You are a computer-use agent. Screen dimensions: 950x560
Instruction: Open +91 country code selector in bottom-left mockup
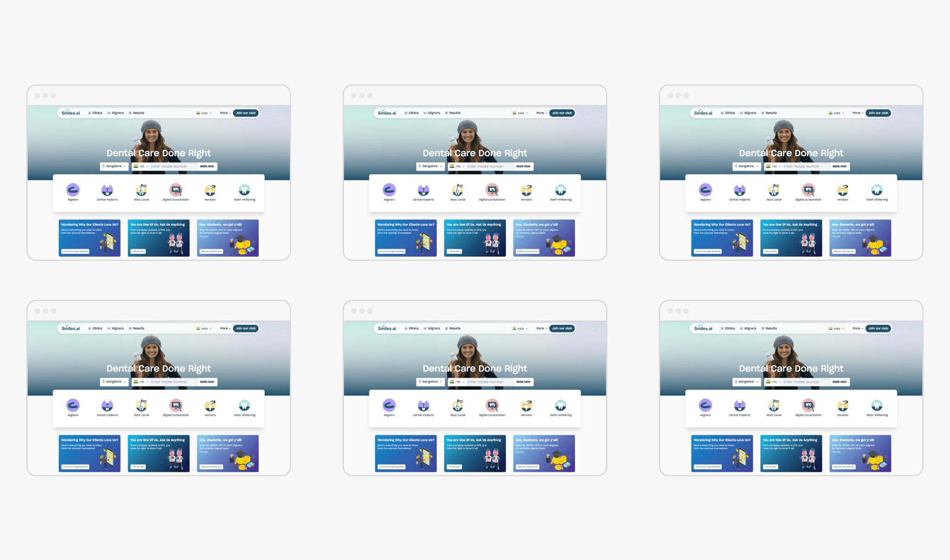coord(141,382)
